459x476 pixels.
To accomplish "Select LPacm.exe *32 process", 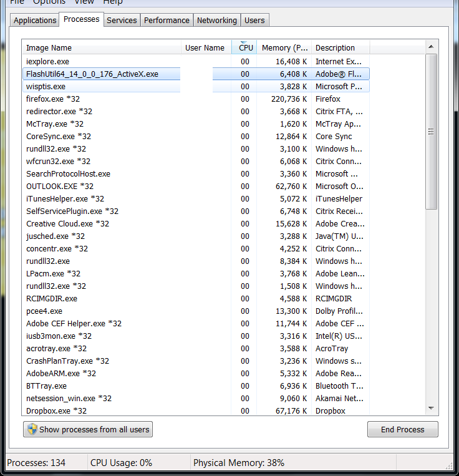I will pos(196,273).
